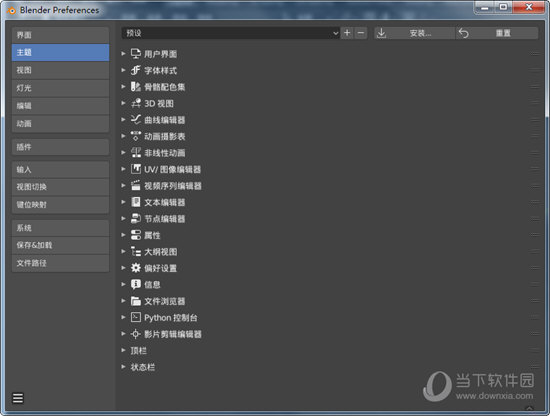Click the Bone Color Sets (骨骼配色集) icon

(135, 87)
